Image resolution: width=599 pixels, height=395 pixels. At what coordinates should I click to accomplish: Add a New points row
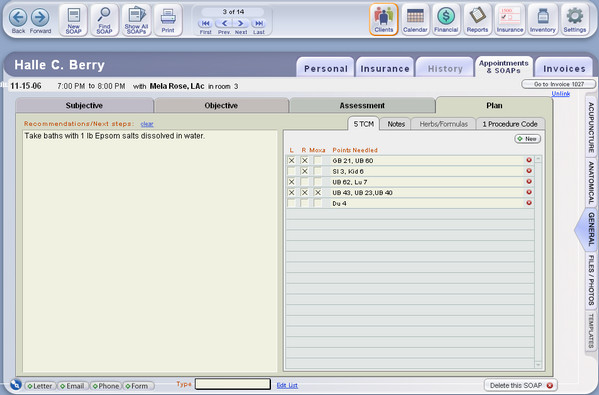[528, 139]
